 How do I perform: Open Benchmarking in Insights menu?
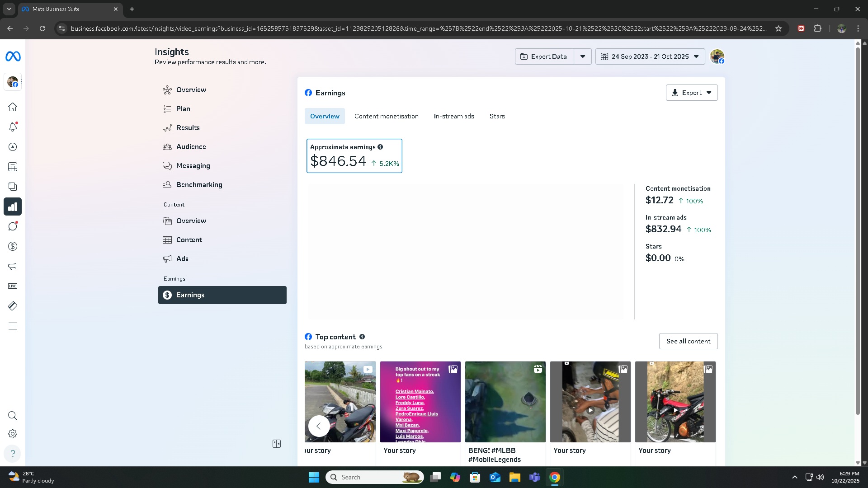click(x=199, y=185)
